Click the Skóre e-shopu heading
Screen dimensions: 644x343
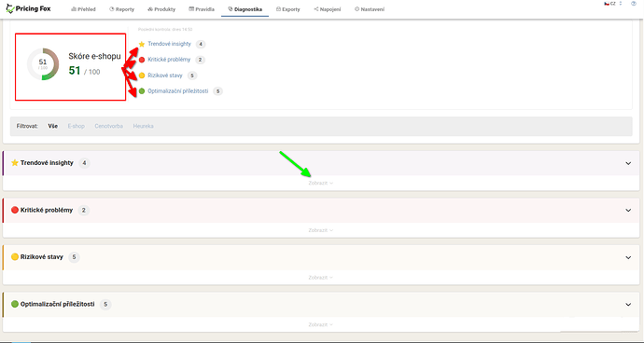tap(94, 57)
